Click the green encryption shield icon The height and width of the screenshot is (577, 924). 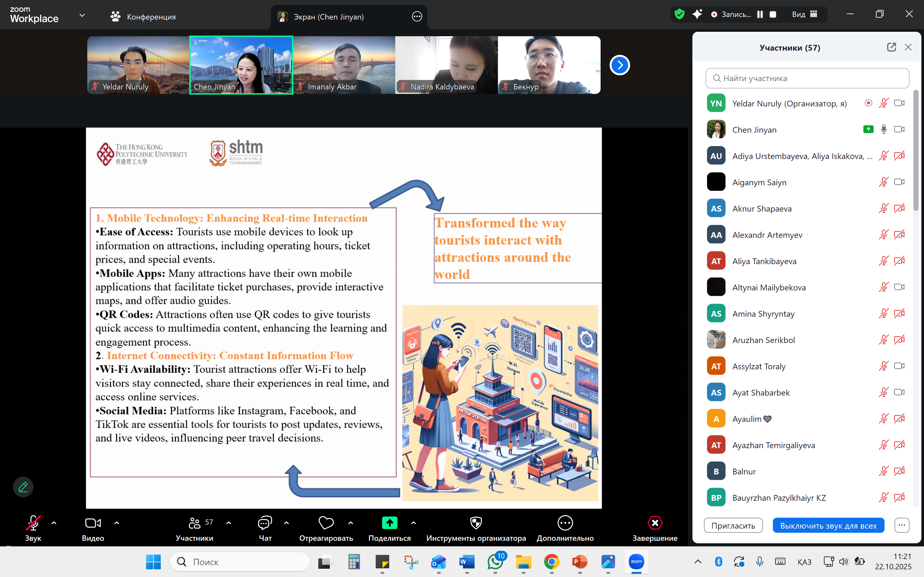679,14
